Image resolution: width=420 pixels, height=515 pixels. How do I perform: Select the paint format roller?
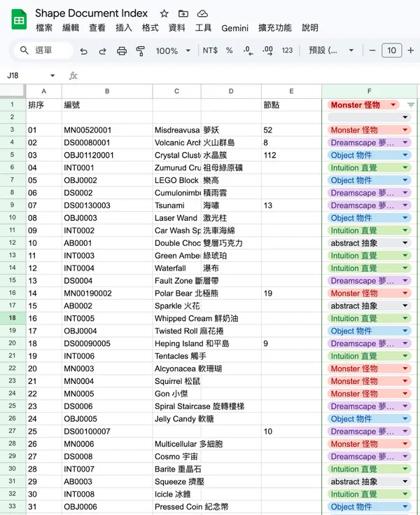coord(141,51)
